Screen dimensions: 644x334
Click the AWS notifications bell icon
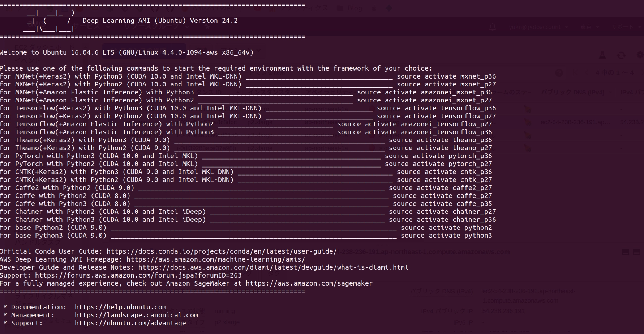coord(493,27)
